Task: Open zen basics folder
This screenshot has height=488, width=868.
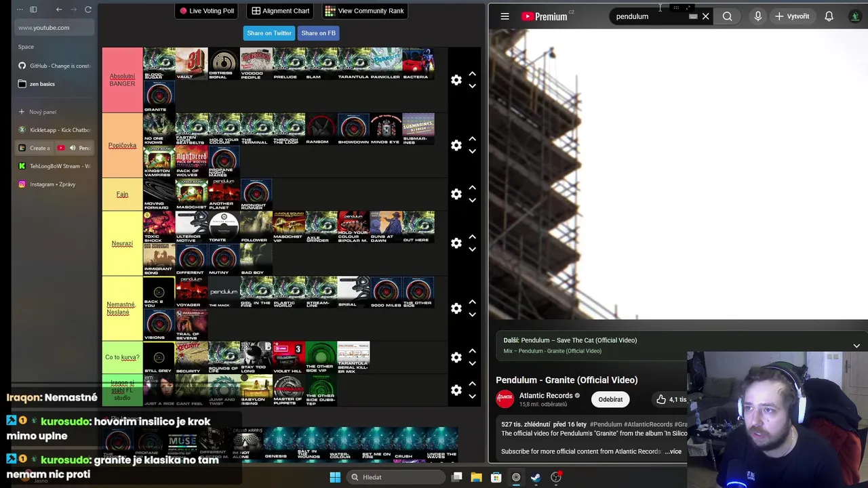Action: tap(54, 84)
